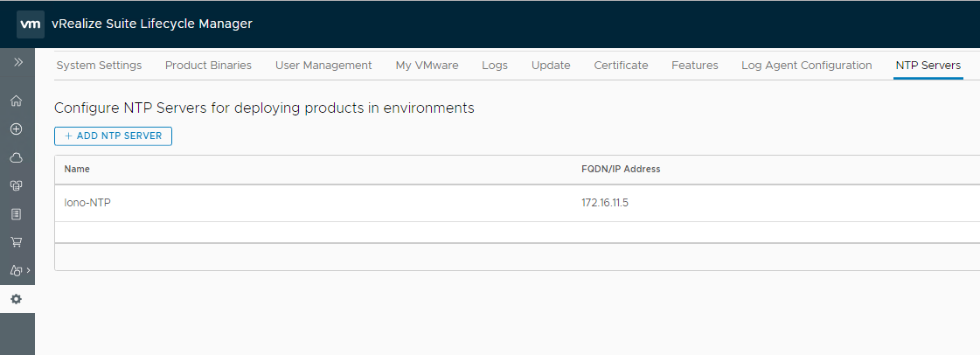Image resolution: width=980 pixels, height=355 pixels.
Task: Open the Settings gear icon
Action: pos(16,299)
